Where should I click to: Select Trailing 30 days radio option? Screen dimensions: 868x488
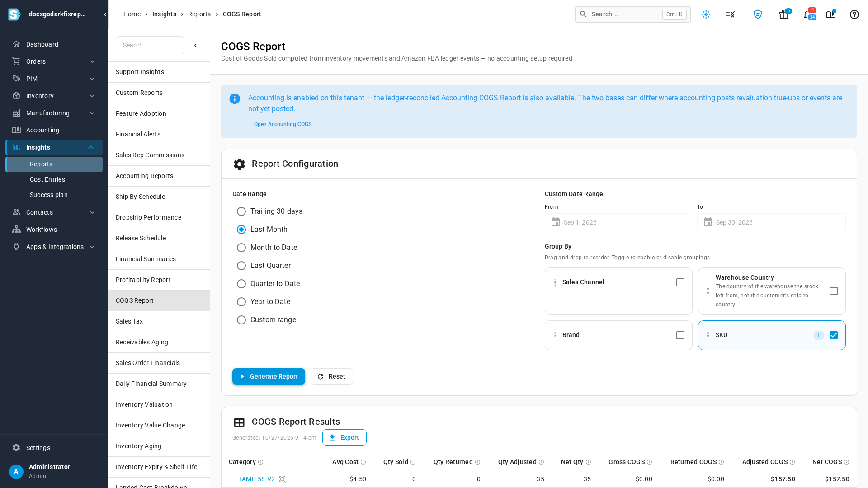point(241,211)
